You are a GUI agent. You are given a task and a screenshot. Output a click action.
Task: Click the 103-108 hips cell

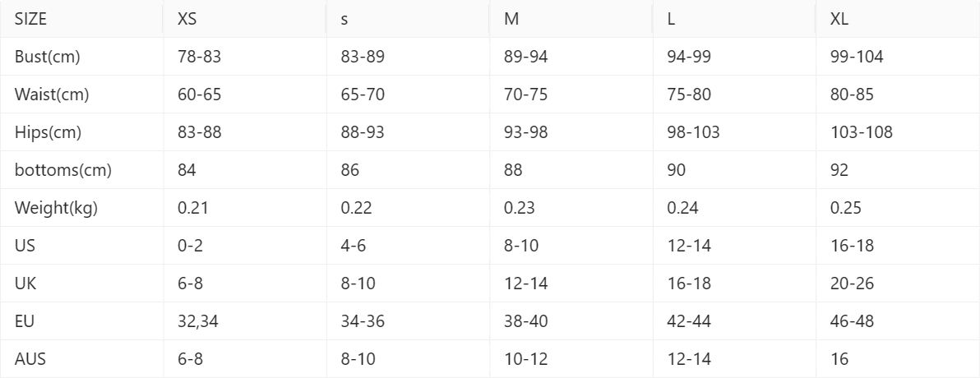(898, 132)
